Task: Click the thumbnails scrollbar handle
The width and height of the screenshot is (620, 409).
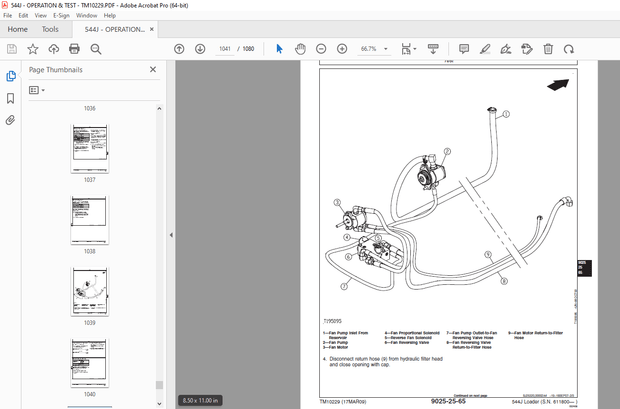Action: click(159, 385)
